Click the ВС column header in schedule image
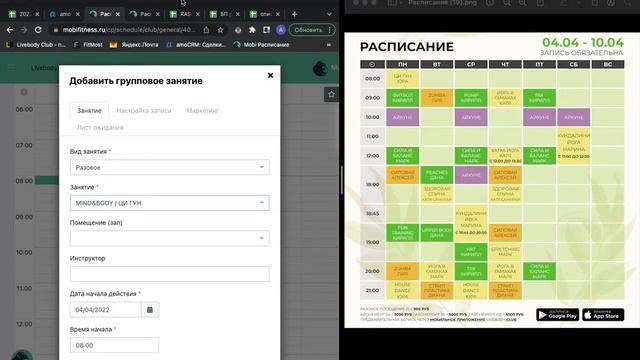The height and width of the screenshot is (360, 640). tap(608, 64)
